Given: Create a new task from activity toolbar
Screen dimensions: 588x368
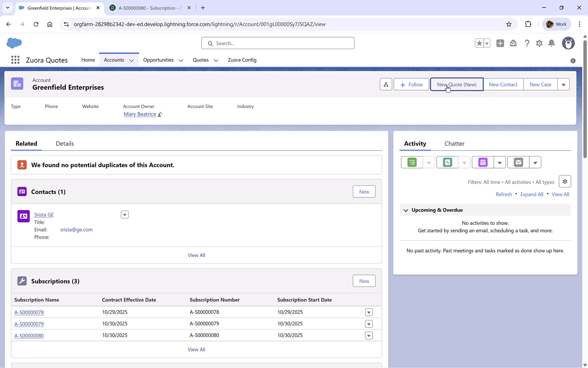Looking at the screenshot, I should (x=411, y=162).
